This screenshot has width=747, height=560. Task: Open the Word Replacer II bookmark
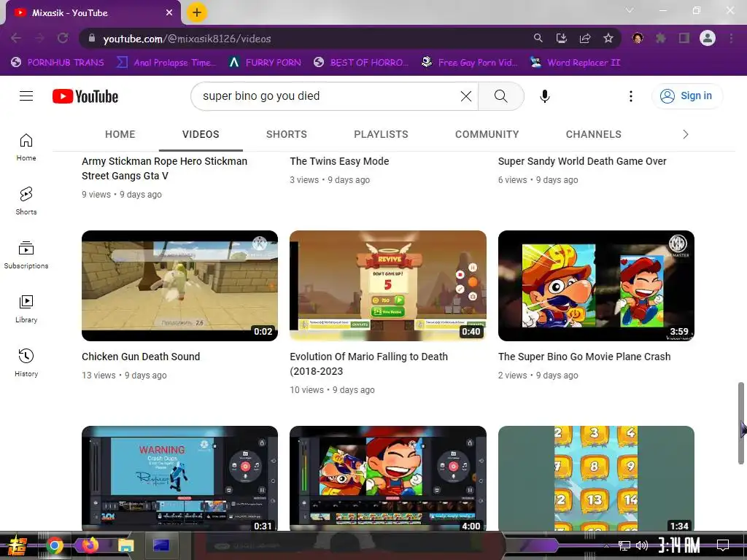click(576, 63)
